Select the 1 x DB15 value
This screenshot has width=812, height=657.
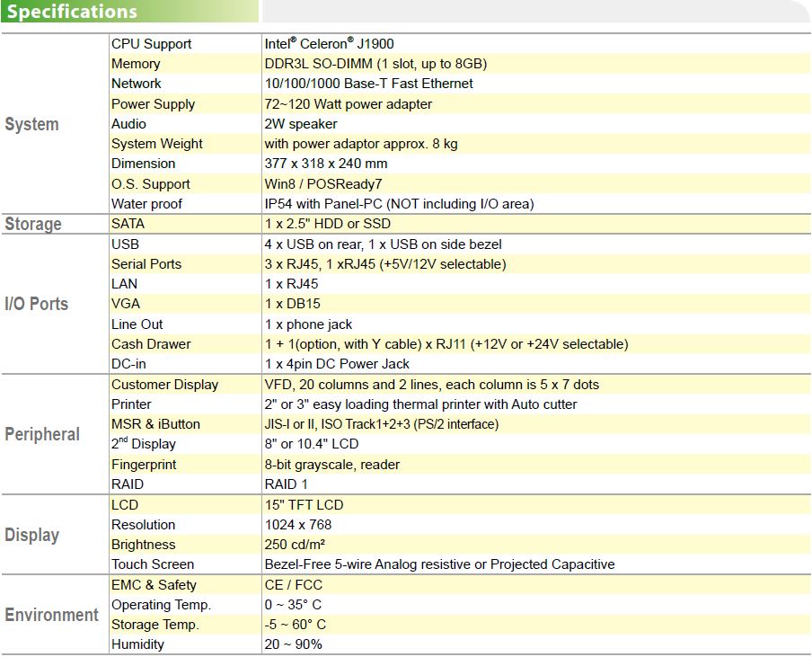[x=293, y=304]
